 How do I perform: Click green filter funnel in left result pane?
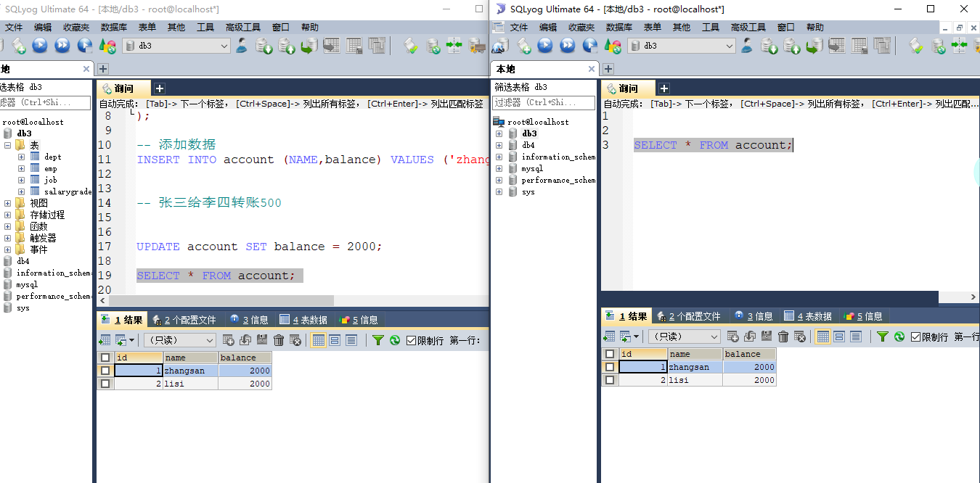(x=378, y=339)
